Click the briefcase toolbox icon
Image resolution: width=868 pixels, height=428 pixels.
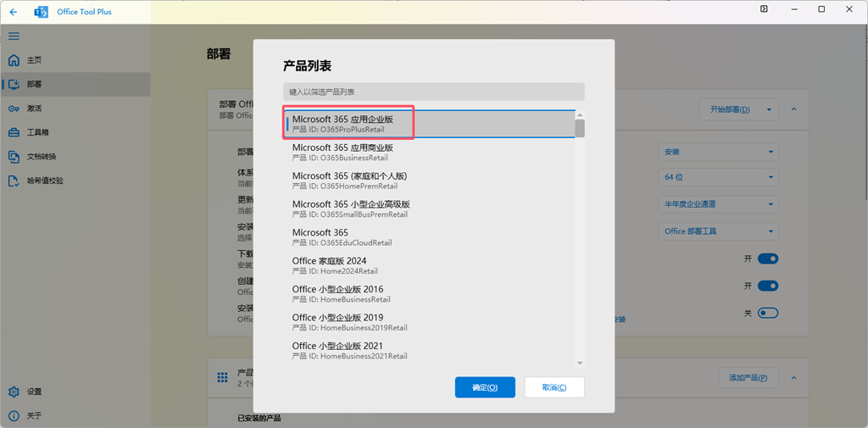click(x=14, y=132)
